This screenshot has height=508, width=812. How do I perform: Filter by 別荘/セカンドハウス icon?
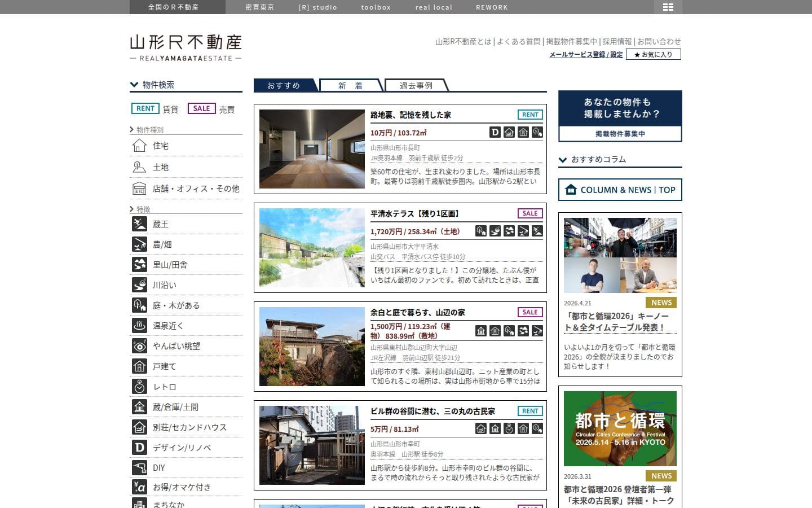click(139, 427)
